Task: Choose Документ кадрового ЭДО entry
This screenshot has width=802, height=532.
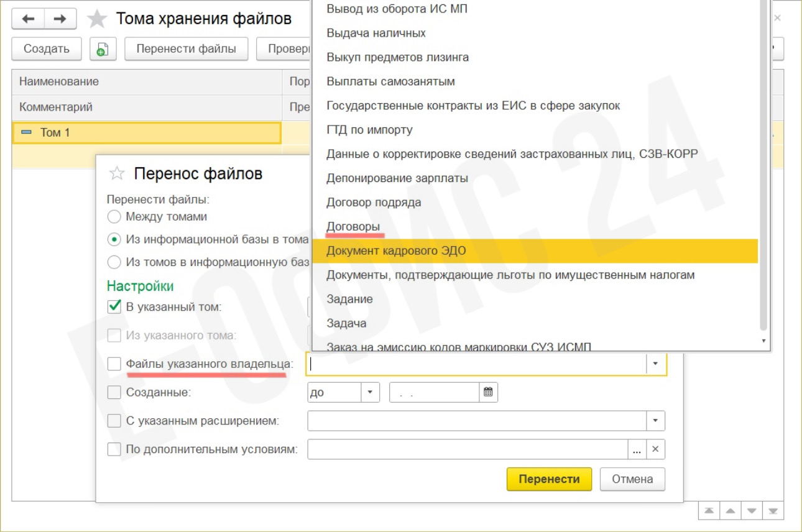Action: tap(396, 250)
